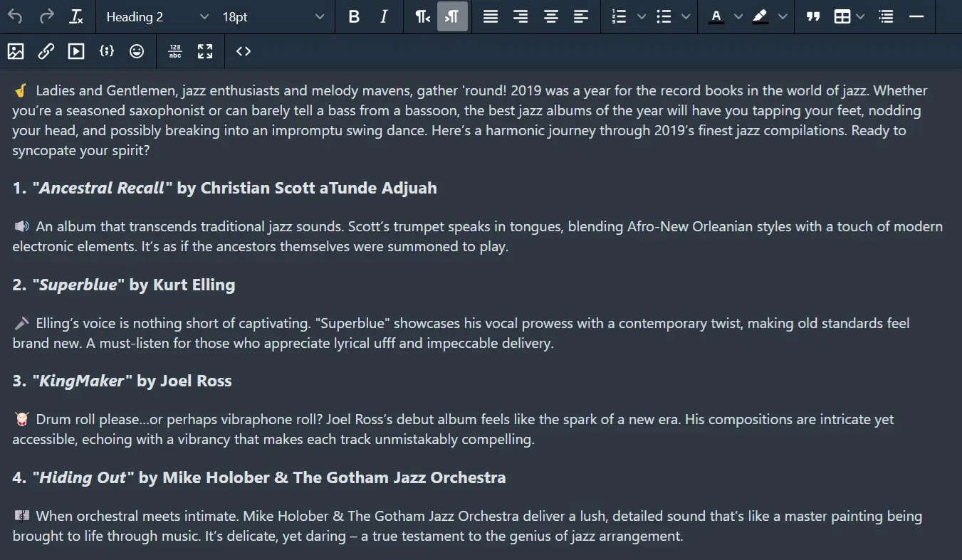Insert an image into the document
The width and height of the screenshot is (962, 560).
tap(15, 51)
